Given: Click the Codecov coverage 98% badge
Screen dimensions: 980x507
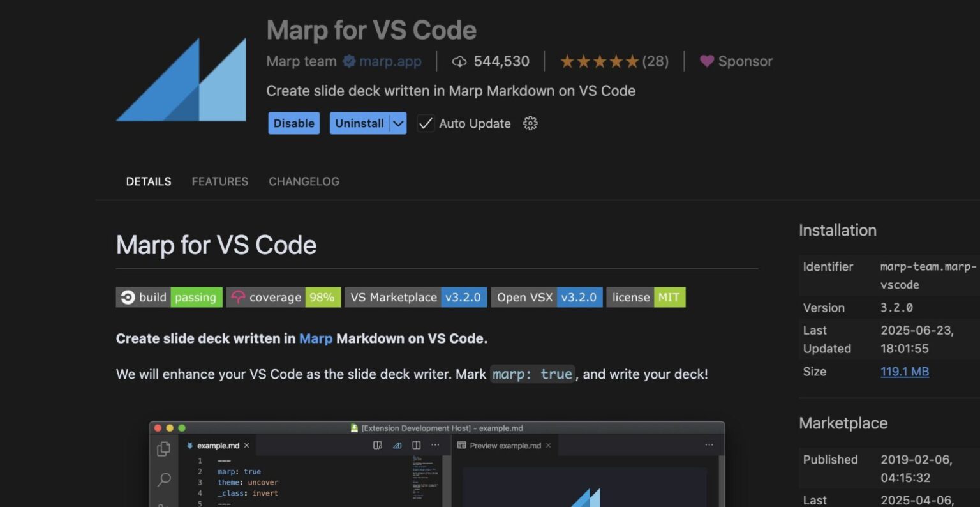Looking at the screenshot, I should tap(283, 298).
